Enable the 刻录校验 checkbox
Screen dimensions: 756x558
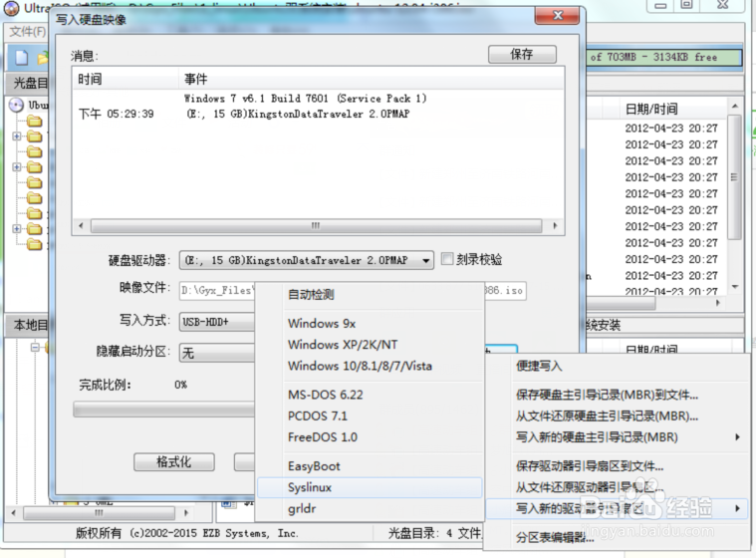point(447,259)
